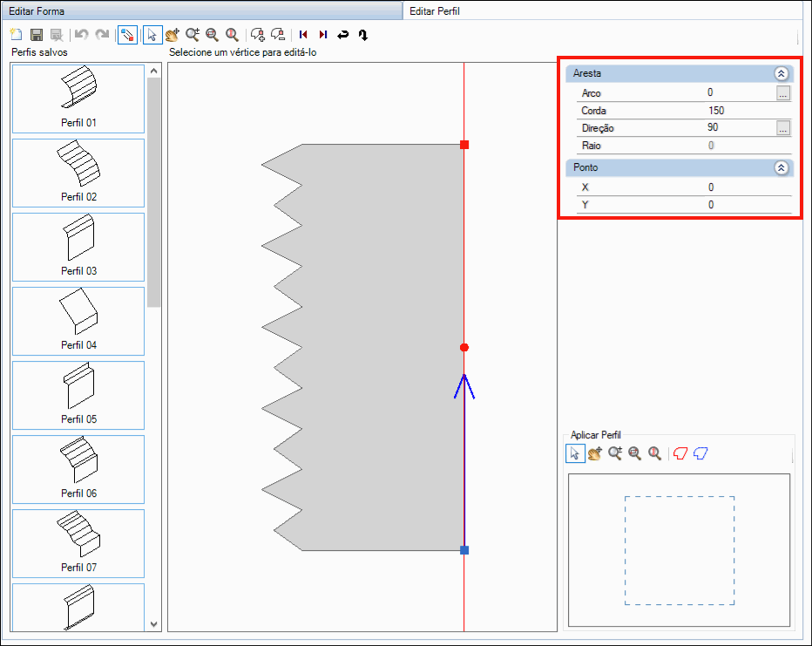Viewport: 812px width, 646px height.
Task: Select the red circle midpoint on the edge
Action: 464,348
